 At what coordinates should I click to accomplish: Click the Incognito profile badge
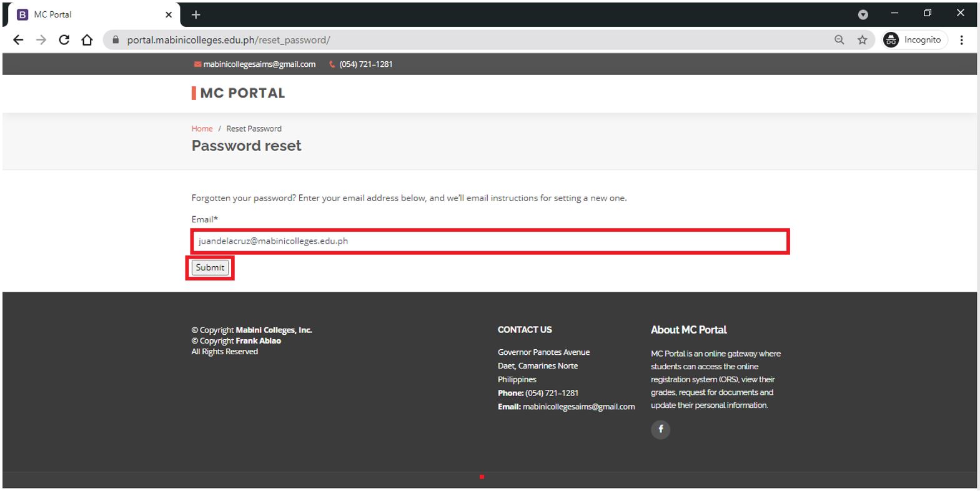(x=914, y=40)
